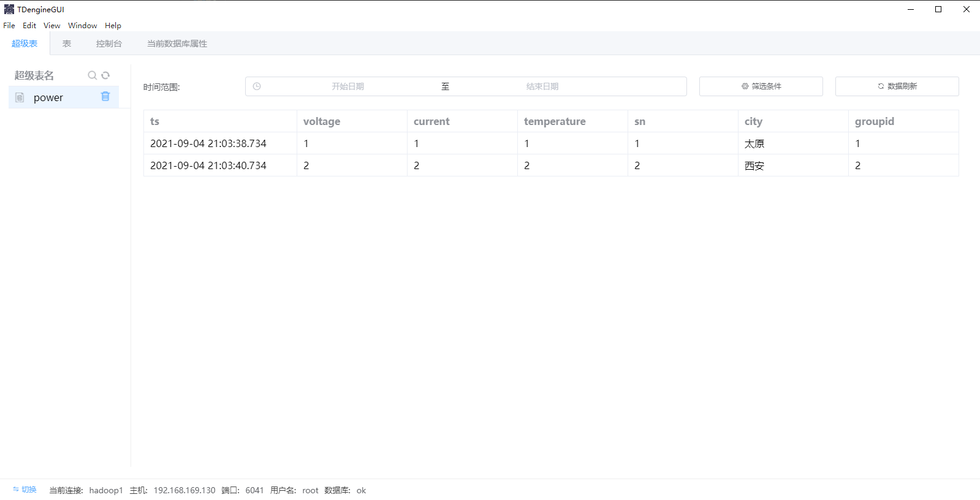
Task: Click the 开始日期 start date field
Action: pos(348,86)
